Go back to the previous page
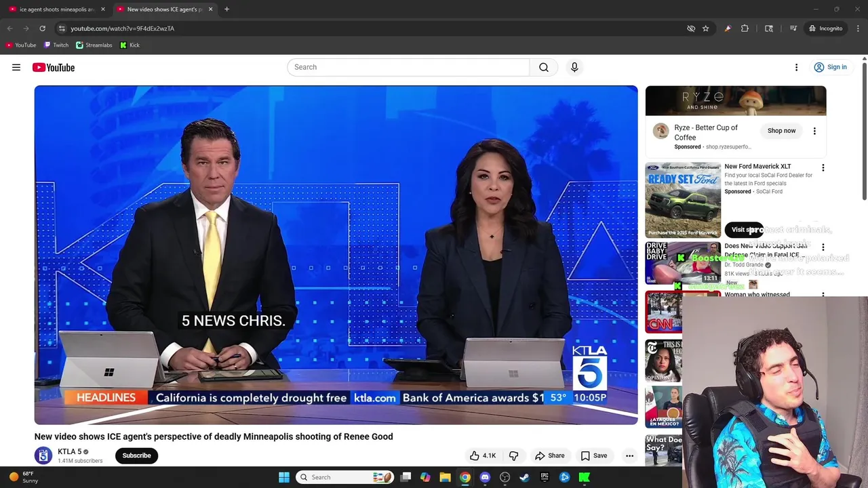868x488 pixels. pos(10,28)
